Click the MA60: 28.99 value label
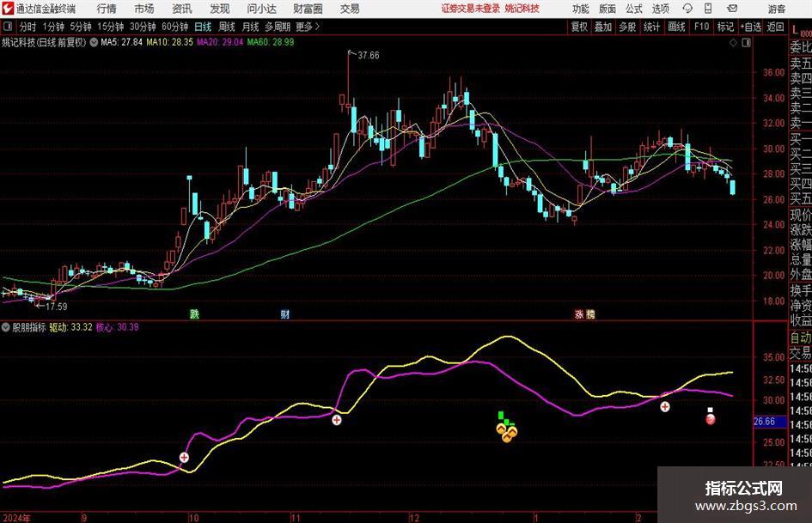The height and width of the screenshot is (523, 812). pos(271,42)
